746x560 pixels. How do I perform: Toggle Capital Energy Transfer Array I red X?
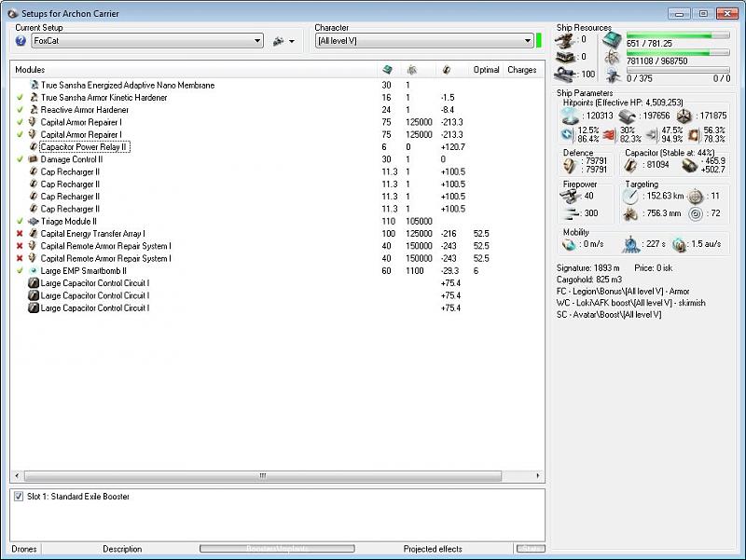pyautogui.click(x=20, y=234)
